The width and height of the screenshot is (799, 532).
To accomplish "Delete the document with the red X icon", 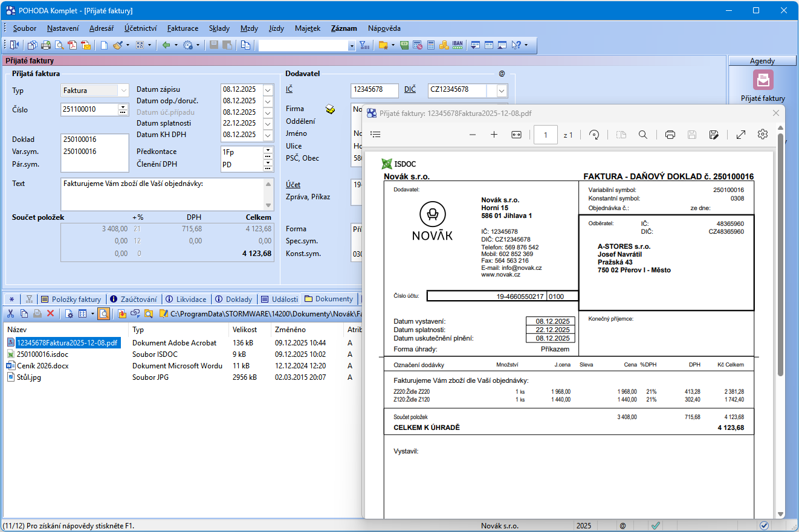I will click(51, 313).
